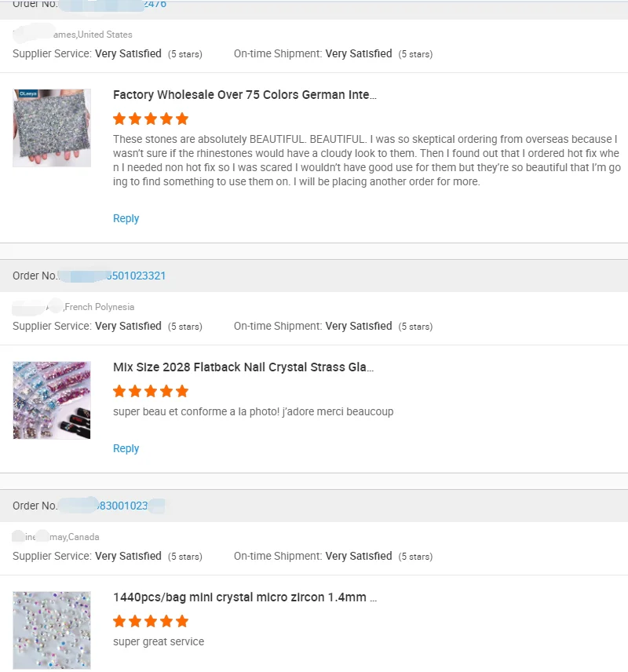View the rhinestone sheet product thumbnail
This screenshot has height=672, width=628.
click(52, 127)
